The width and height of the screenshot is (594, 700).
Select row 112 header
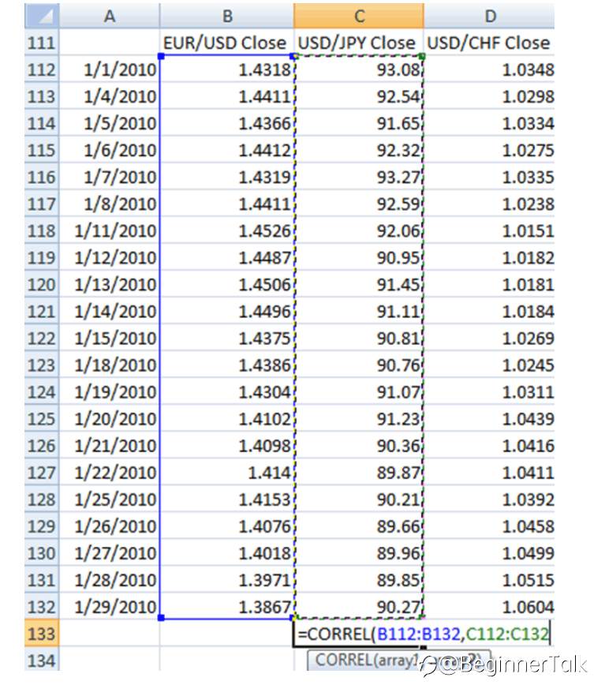(42, 69)
